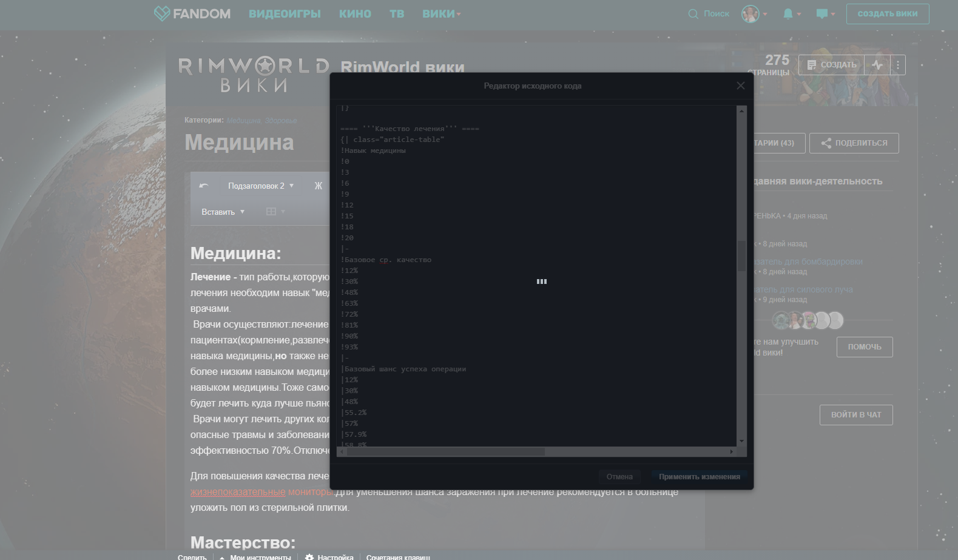
Task: Click the table insert icon
Action: tap(271, 211)
